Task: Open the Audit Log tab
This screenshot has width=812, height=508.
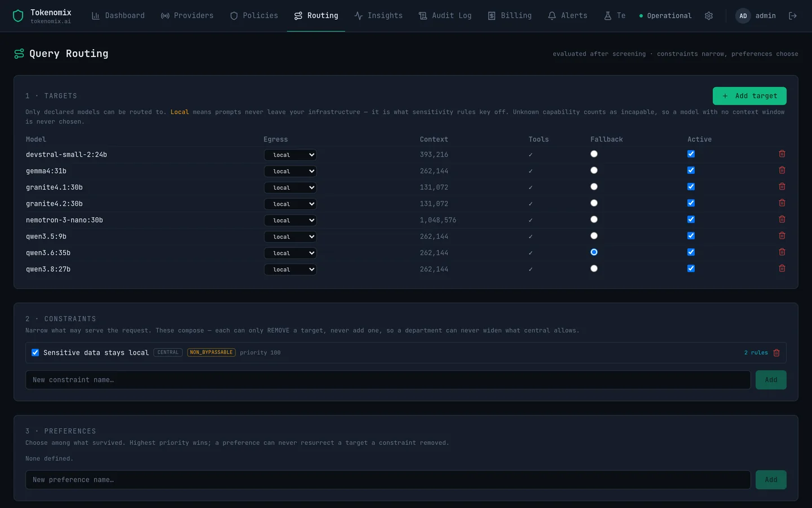Action: [445, 16]
